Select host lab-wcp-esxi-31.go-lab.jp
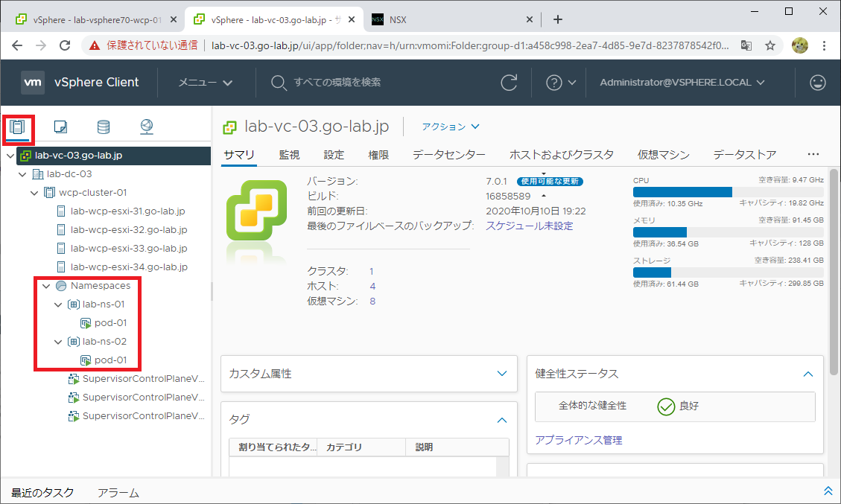The image size is (841, 504). (127, 211)
